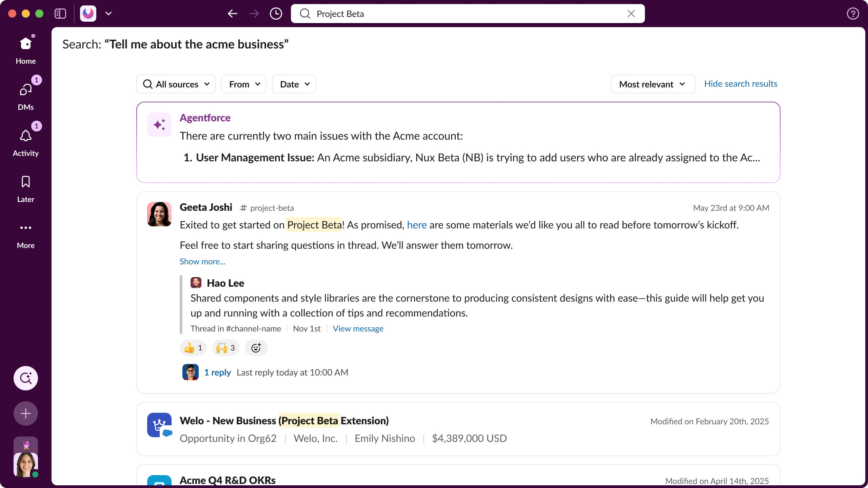Go back with the left arrow
This screenshot has width=868, height=488.
point(233,14)
